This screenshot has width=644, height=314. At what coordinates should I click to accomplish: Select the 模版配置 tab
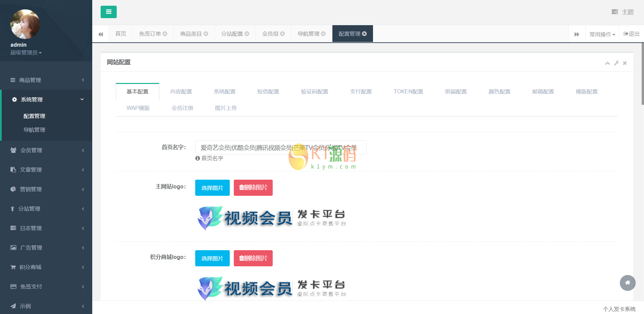(587, 91)
